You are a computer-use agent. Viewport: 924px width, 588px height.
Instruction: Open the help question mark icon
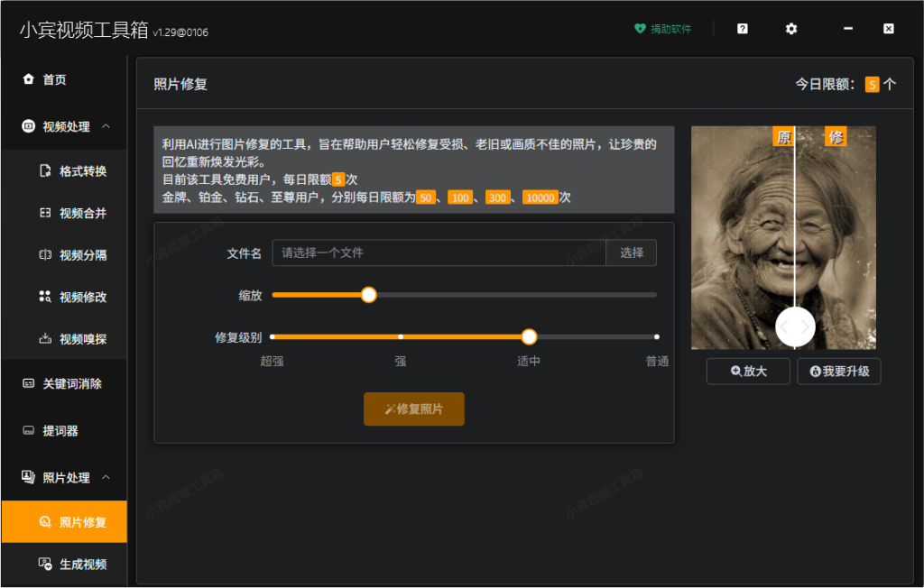point(741,29)
